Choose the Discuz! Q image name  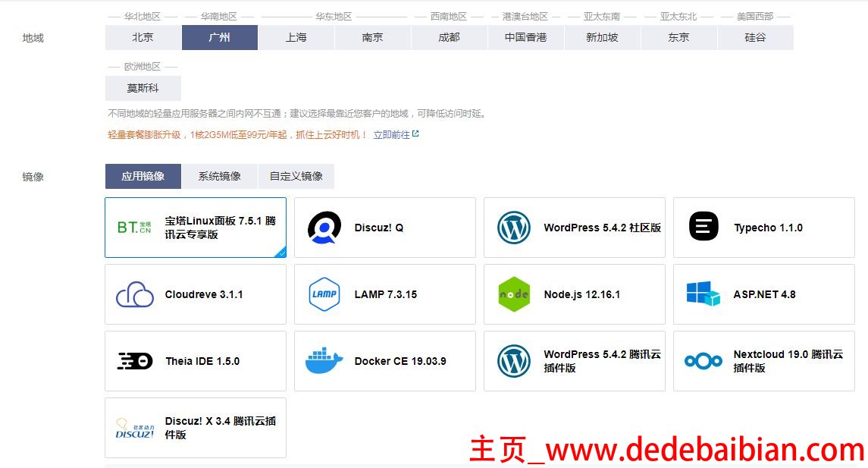click(378, 228)
